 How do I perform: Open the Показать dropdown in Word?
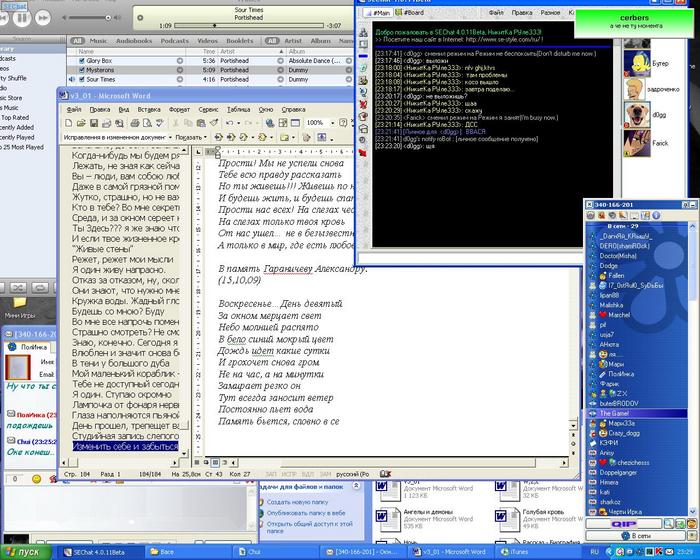pyautogui.click(x=191, y=137)
